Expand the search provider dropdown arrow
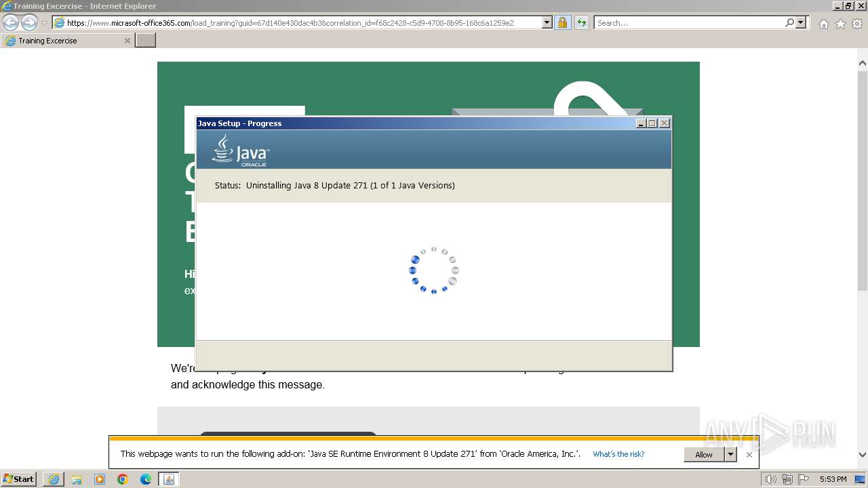 pos(801,22)
